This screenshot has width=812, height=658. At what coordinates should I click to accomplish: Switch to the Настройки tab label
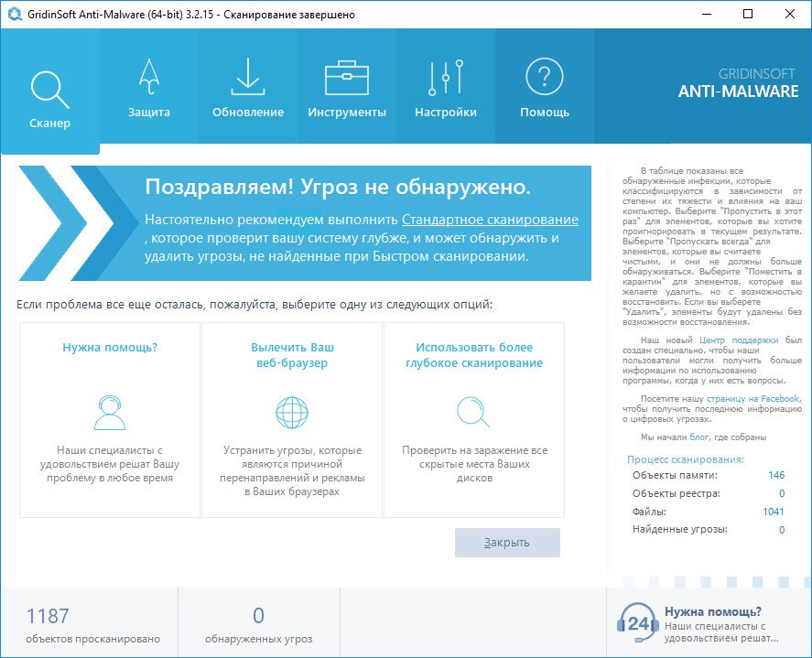(x=446, y=113)
